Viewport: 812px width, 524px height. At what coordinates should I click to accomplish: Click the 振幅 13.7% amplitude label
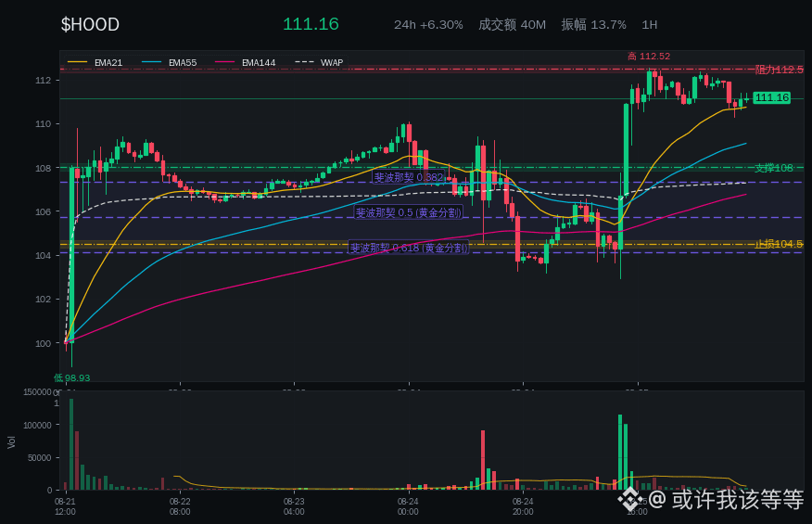click(x=593, y=25)
